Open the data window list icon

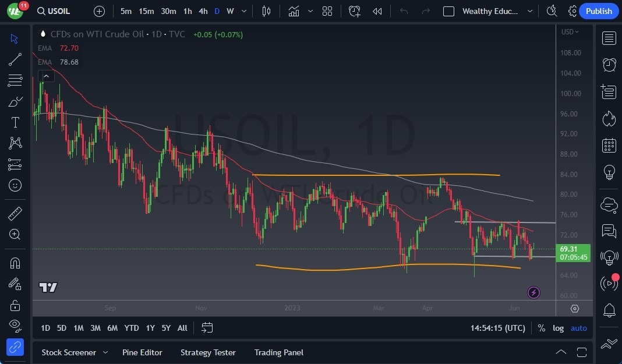[609, 91]
